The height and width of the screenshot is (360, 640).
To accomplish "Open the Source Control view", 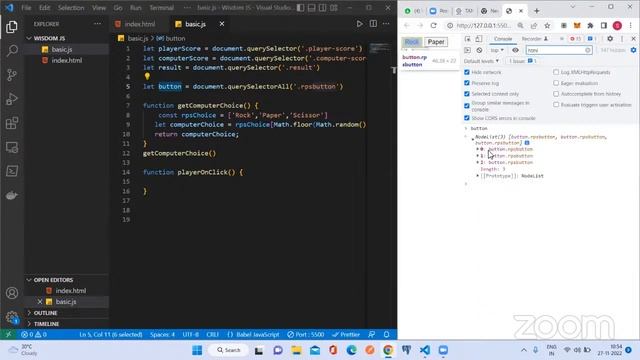I will 12,75.
